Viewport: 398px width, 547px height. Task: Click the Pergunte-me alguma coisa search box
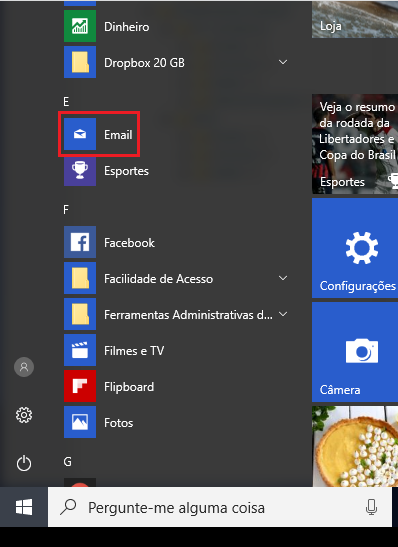pyautogui.click(x=220, y=507)
